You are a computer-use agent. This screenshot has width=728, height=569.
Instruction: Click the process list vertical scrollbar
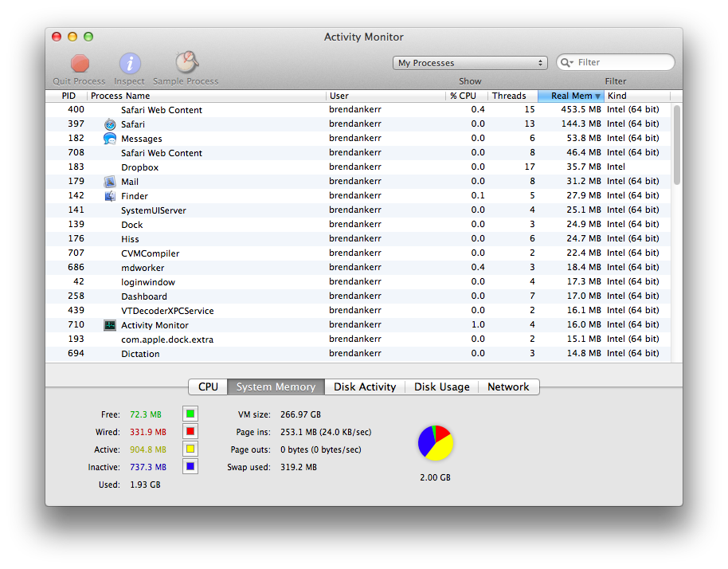click(677, 145)
